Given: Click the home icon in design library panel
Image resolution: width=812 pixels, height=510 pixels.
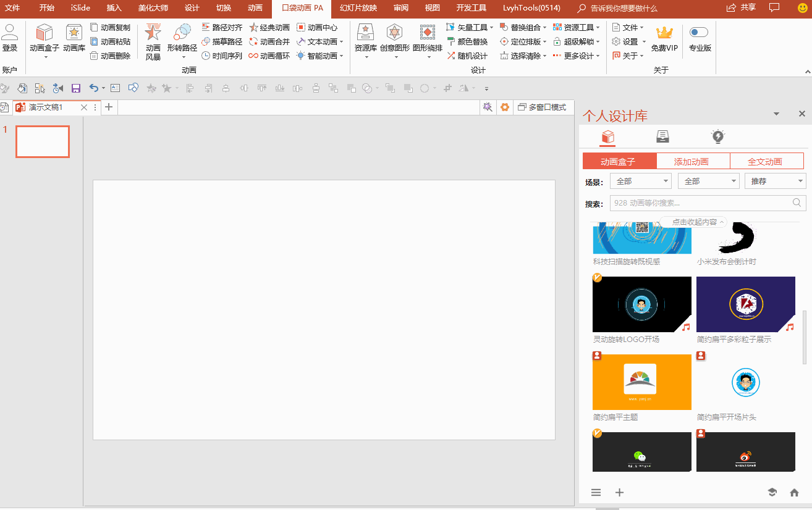Looking at the screenshot, I should 794,492.
